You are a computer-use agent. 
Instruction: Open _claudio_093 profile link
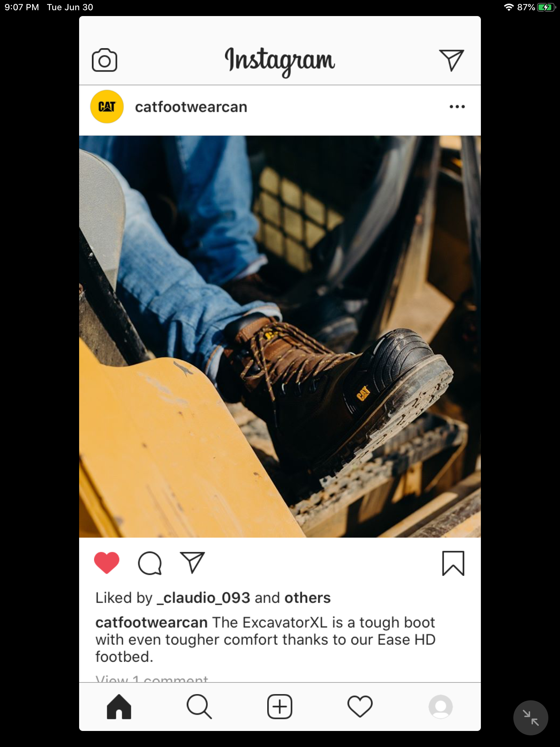tap(203, 598)
